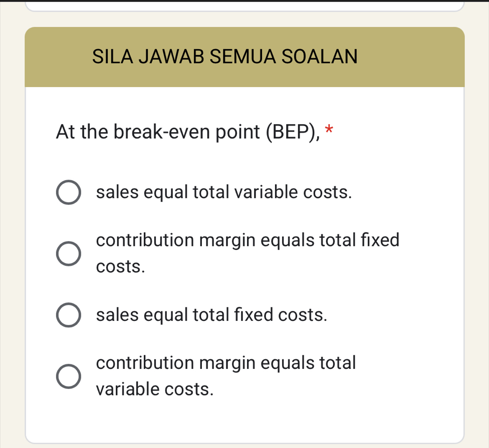This screenshot has height=448, width=489.
Task: Pick radio for 'contribution margin equals total variable costs'
Action: pyautogui.click(x=68, y=376)
